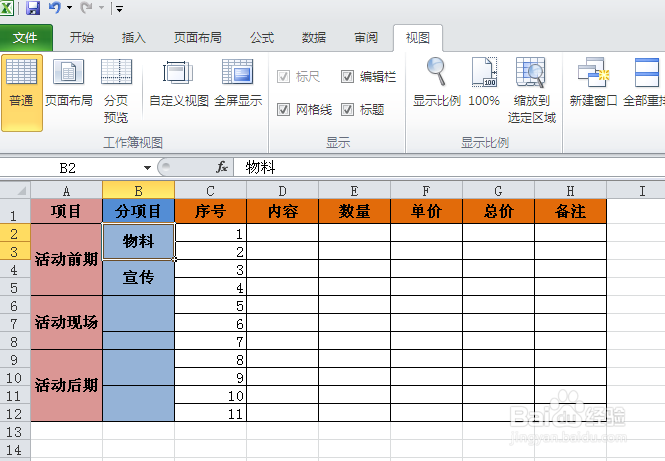This screenshot has width=665, height=461.
Task: Click the 序号 header cell
Action: 210,211
